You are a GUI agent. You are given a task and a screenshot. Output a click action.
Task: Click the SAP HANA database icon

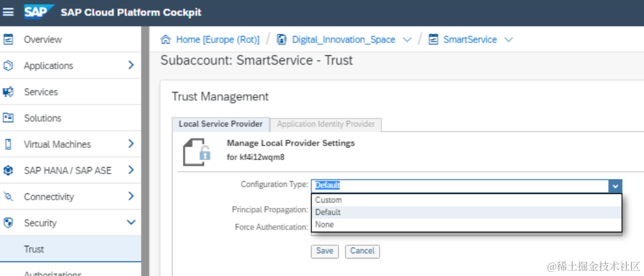tap(8, 171)
